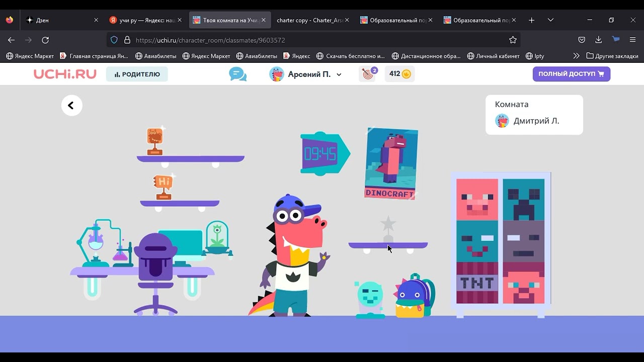Click the Firefox view icon
Screen dimensions: 644x362
tap(10, 20)
